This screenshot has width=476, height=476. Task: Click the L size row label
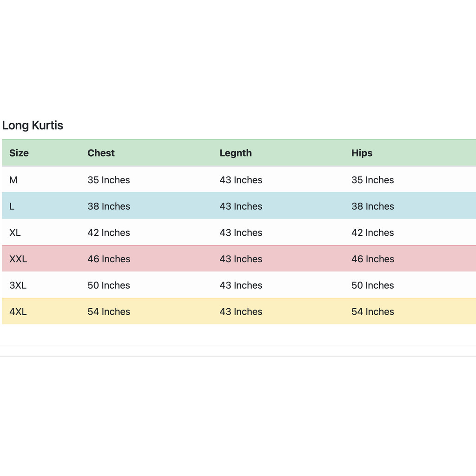click(12, 206)
